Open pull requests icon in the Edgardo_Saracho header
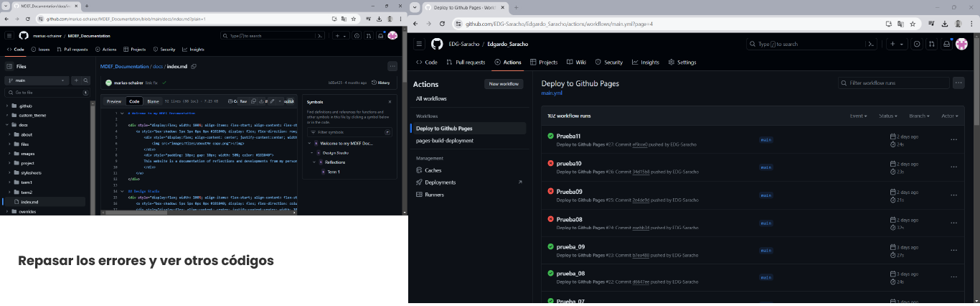The image size is (980, 306). coord(931,44)
